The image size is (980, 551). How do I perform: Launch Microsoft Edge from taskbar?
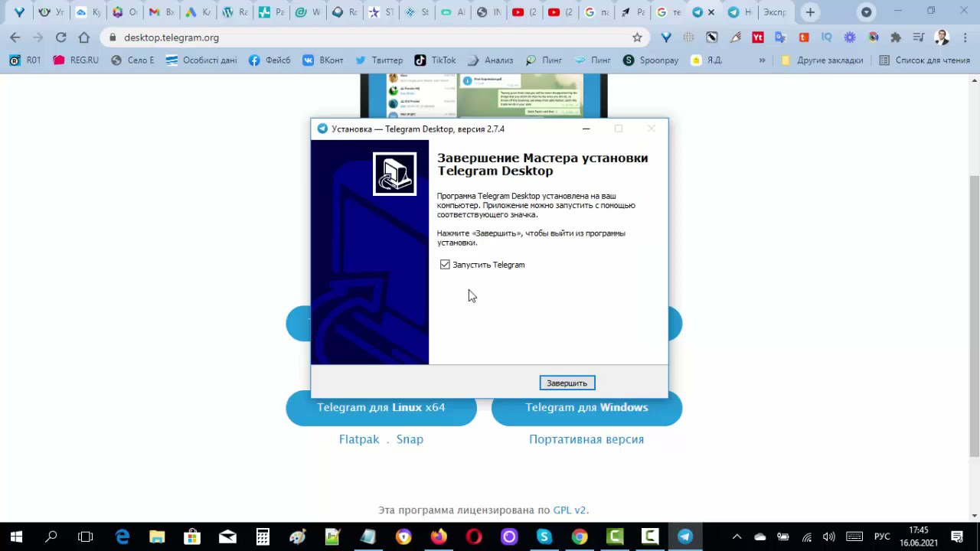(122, 537)
